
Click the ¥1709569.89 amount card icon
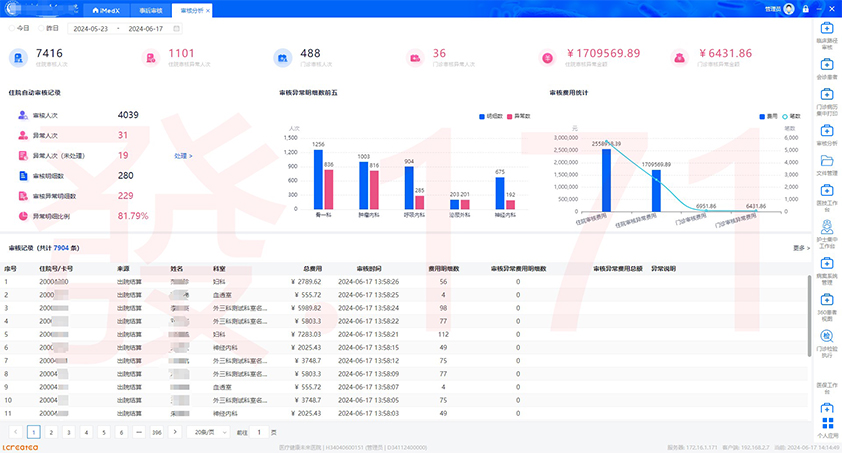coord(547,57)
